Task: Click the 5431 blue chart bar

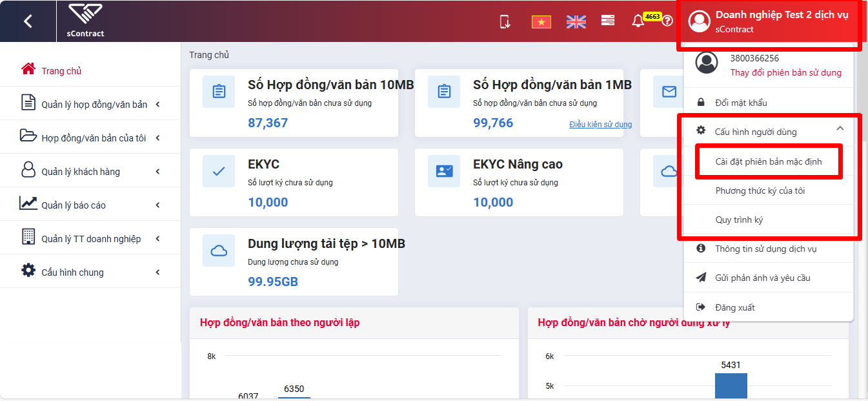Action: coord(731,386)
